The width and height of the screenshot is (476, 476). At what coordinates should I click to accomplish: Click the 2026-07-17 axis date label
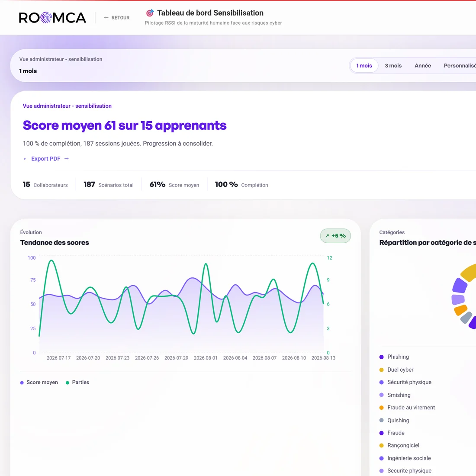[x=58, y=358]
